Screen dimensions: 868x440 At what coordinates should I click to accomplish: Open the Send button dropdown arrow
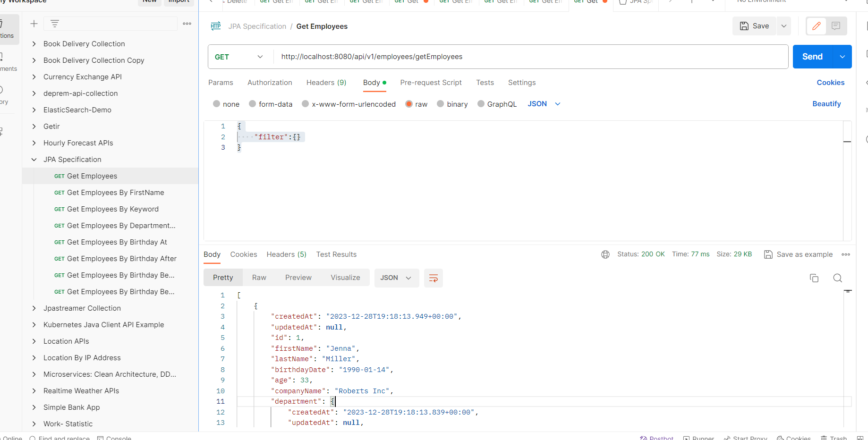tap(842, 57)
